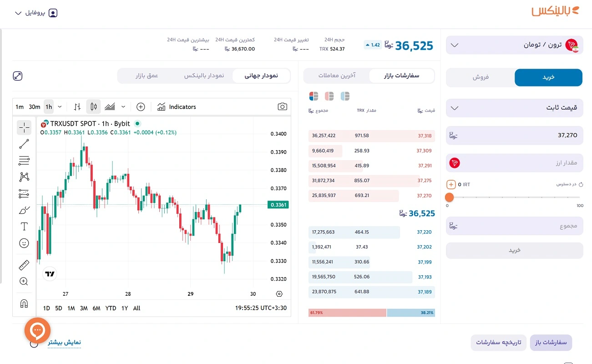Open the forecasting and measurement tools
Viewport: 592px width, 364px height.
(24, 194)
